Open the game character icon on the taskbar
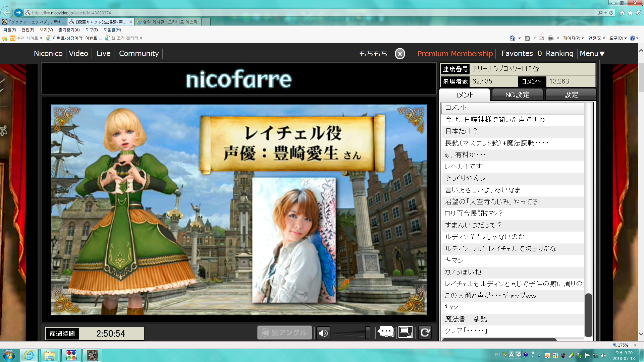The width and height of the screenshot is (644, 362). 92,355
